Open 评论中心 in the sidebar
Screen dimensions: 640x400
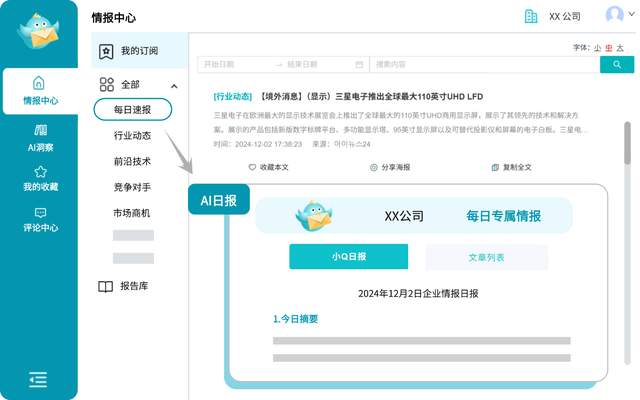pos(40,218)
